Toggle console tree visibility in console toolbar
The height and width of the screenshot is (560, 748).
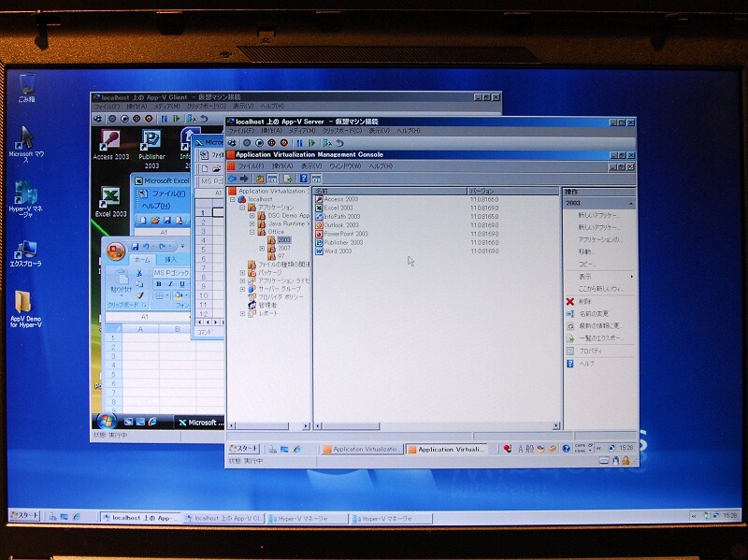click(272, 179)
